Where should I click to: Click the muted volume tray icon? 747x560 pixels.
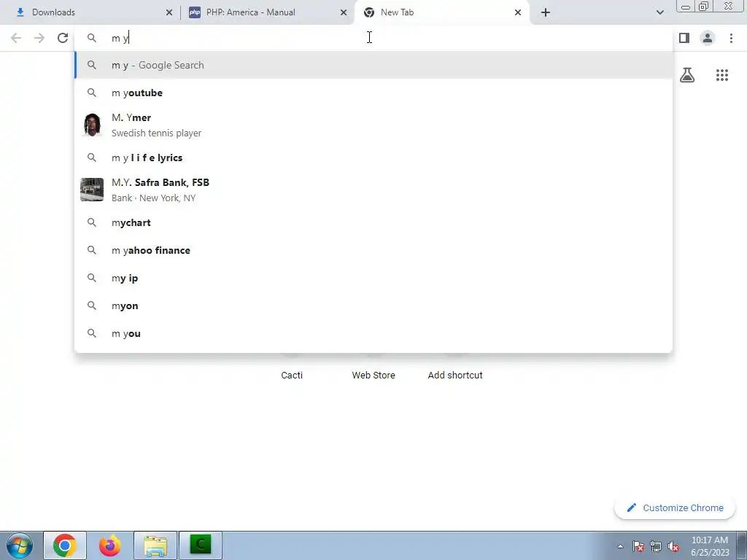(673, 547)
